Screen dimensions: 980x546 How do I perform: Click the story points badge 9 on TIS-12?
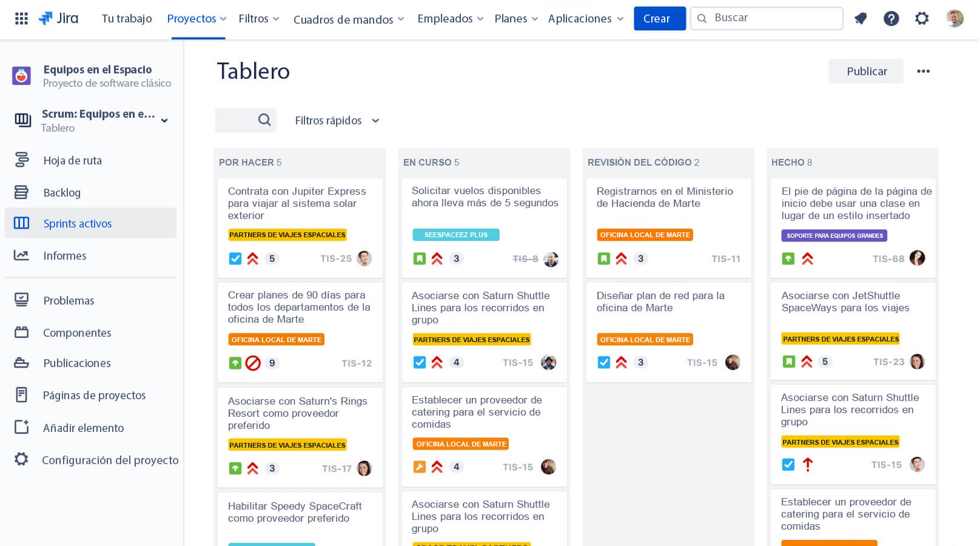[272, 363]
